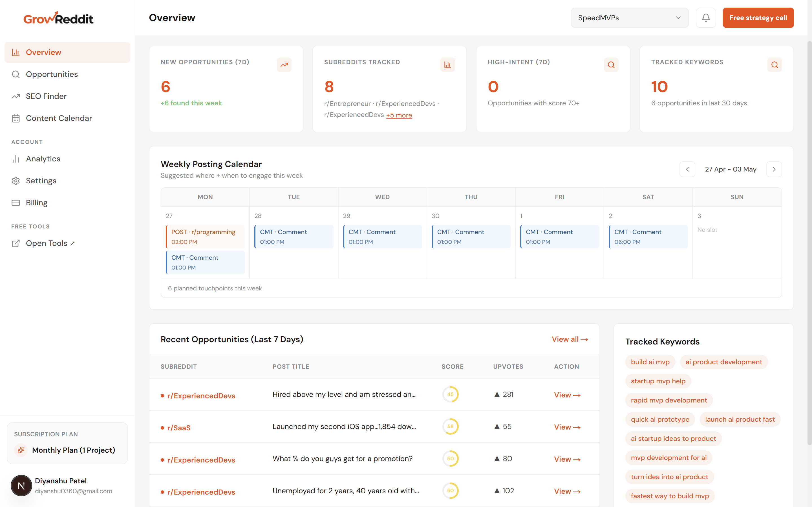Select the SEO Finder trend icon

pyautogui.click(x=16, y=96)
